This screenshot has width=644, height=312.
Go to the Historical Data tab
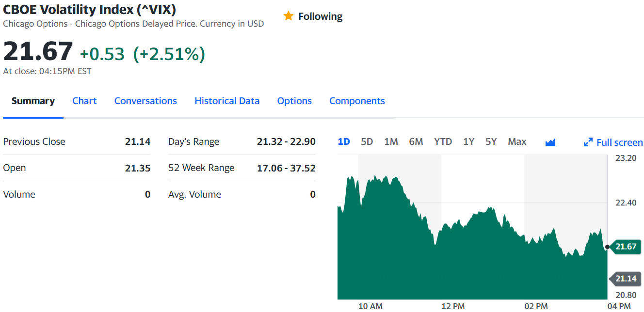click(227, 101)
